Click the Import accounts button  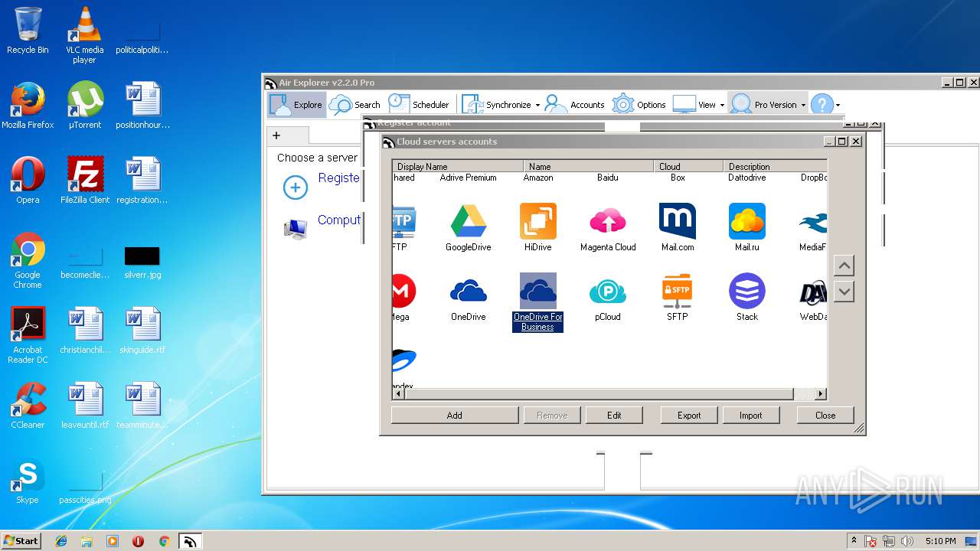coord(750,416)
